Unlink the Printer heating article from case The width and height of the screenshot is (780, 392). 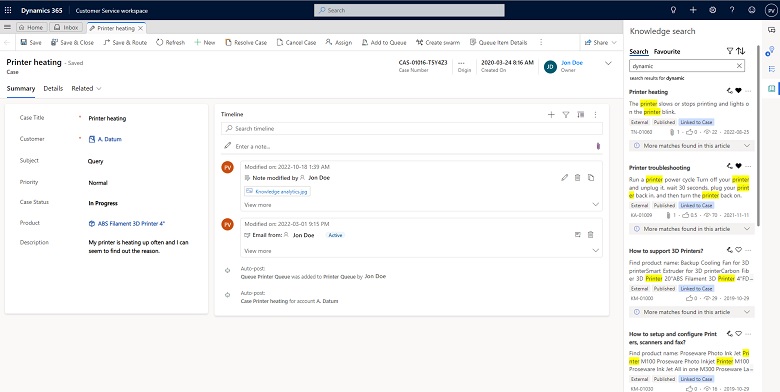point(730,91)
